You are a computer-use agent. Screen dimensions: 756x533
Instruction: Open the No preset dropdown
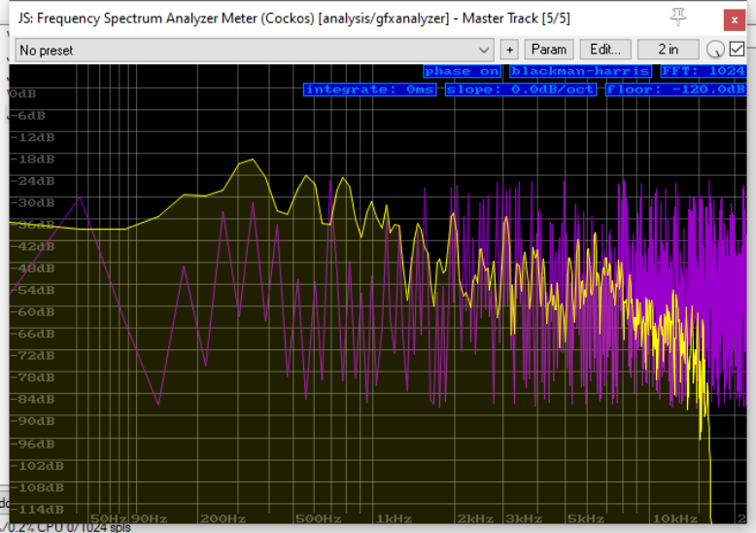pos(254,51)
